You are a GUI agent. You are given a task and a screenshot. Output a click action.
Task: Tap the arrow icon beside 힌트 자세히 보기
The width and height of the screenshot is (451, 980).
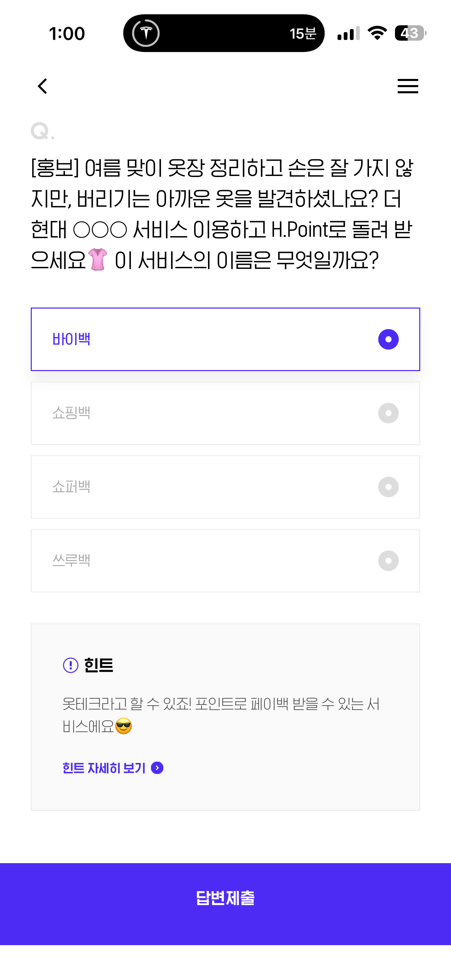click(157, 768)
